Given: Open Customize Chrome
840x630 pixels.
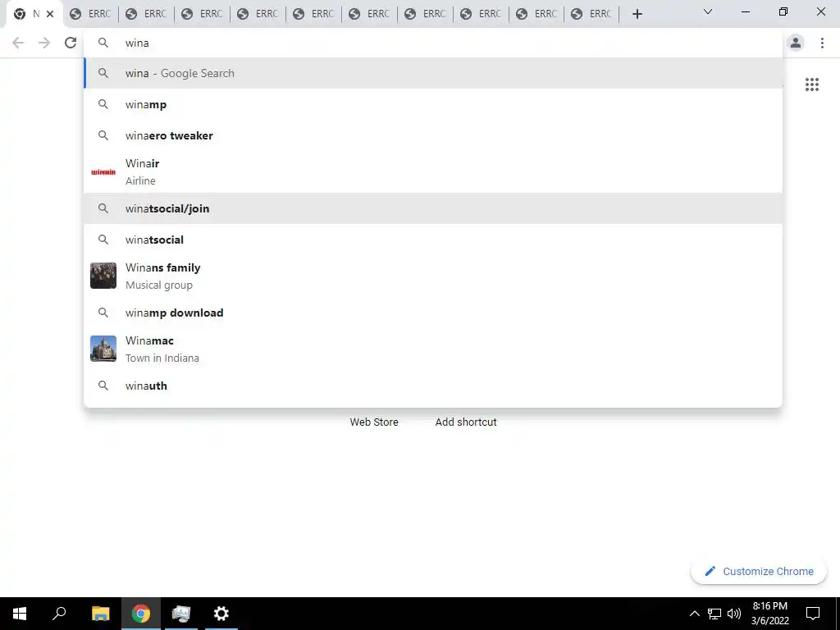Looking at the screenshot, I should (x=759, y=571).
